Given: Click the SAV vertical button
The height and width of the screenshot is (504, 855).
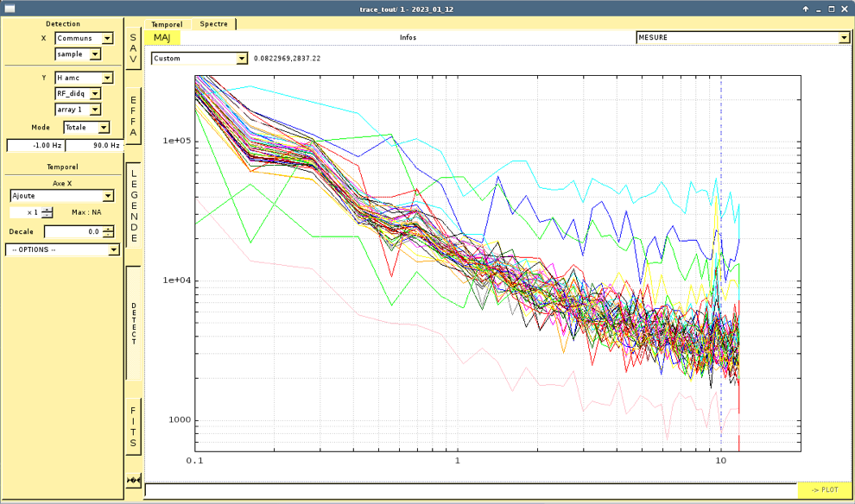Looking at the screenshot, I should (133, 48).
